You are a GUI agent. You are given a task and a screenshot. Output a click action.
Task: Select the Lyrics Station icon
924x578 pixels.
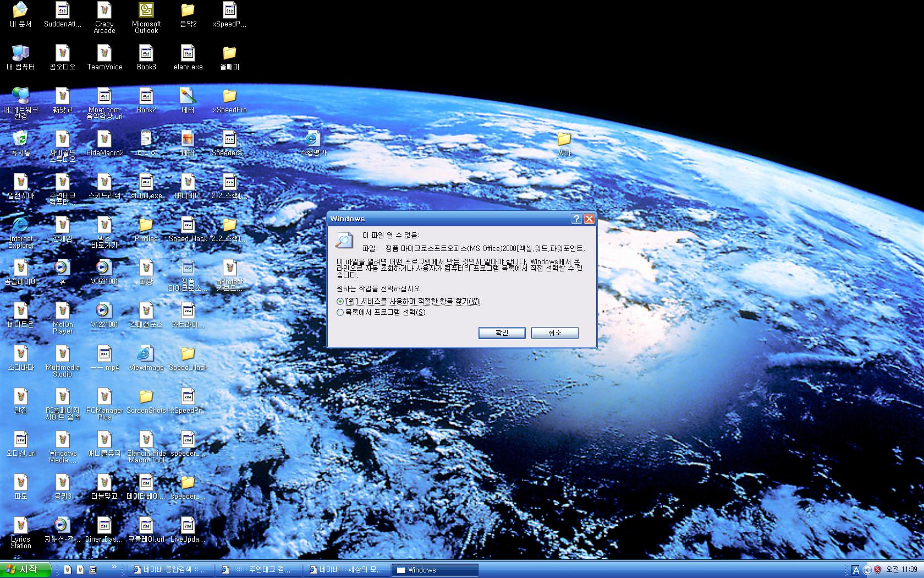point(20,533)
